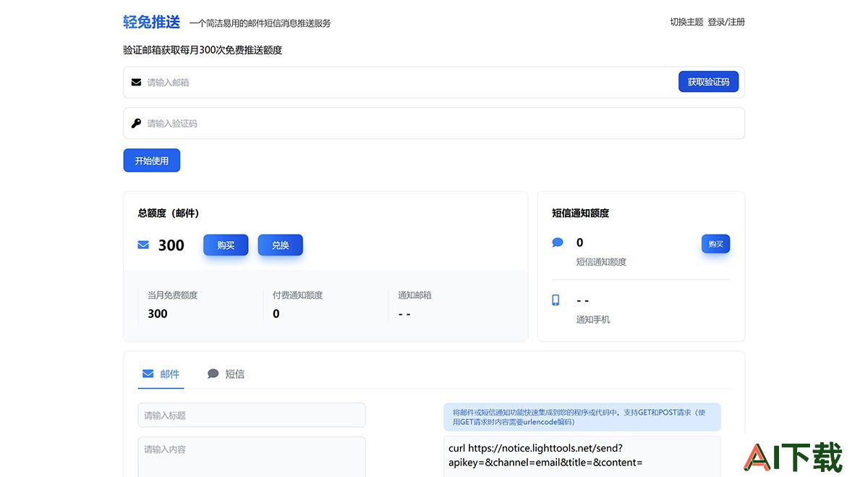
Task: Click the tagline 一个简洁易用的邮件短信消息推送服务
Action: (260, 23)
